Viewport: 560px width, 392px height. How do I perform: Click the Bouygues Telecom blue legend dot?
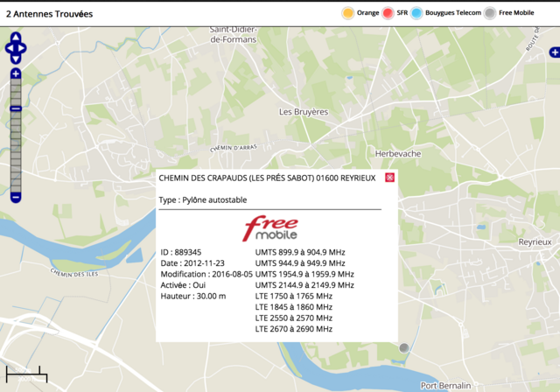point(416,13)
